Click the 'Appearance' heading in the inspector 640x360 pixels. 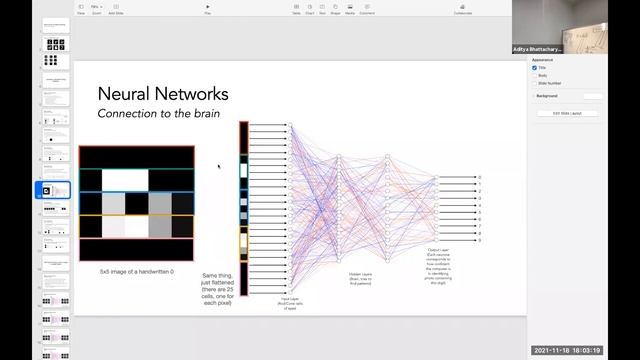(542, 60)
